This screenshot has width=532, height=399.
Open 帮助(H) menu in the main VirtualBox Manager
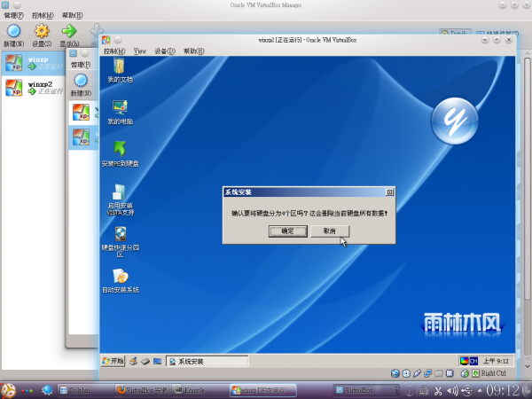72,15
